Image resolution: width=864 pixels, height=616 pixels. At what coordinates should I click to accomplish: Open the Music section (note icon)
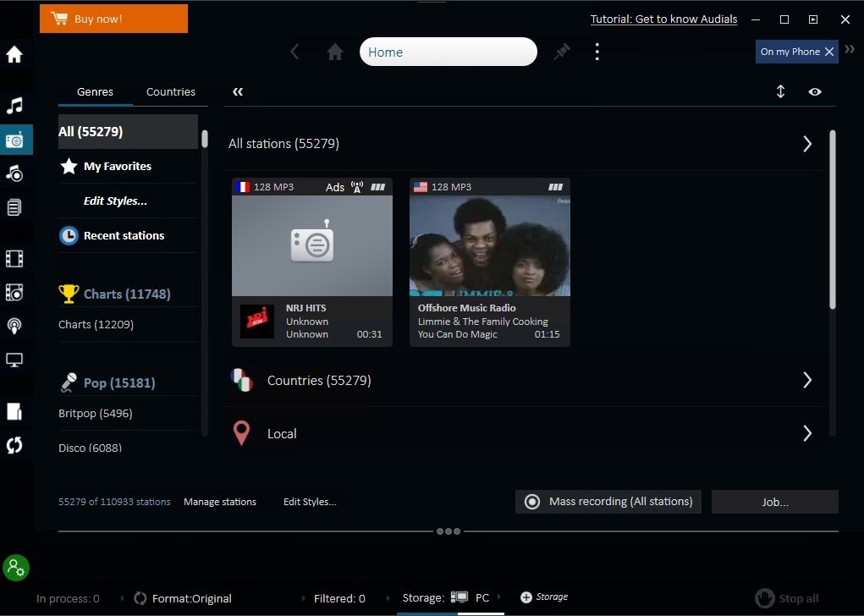[x=14, y=105]
